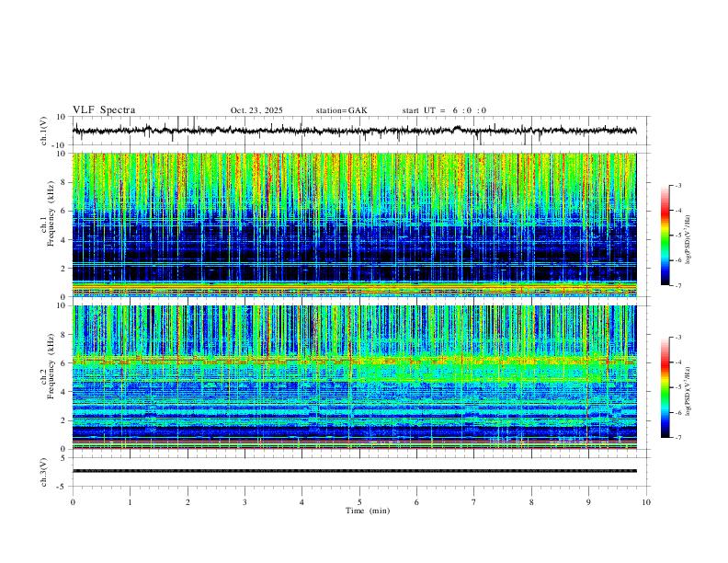Click the time axis tick label '5'
This screenshot has height=563, width=728.
pos(359,502)
